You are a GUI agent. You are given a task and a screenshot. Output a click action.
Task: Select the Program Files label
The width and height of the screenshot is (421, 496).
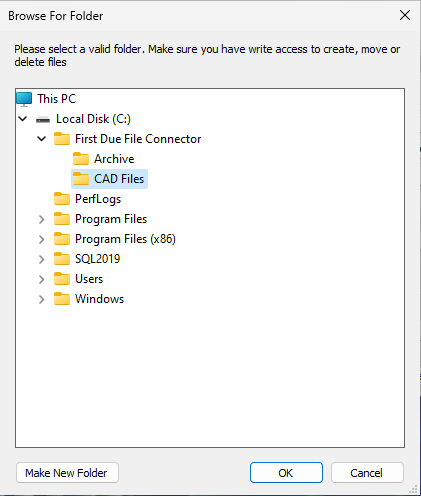tap(111, 219)
